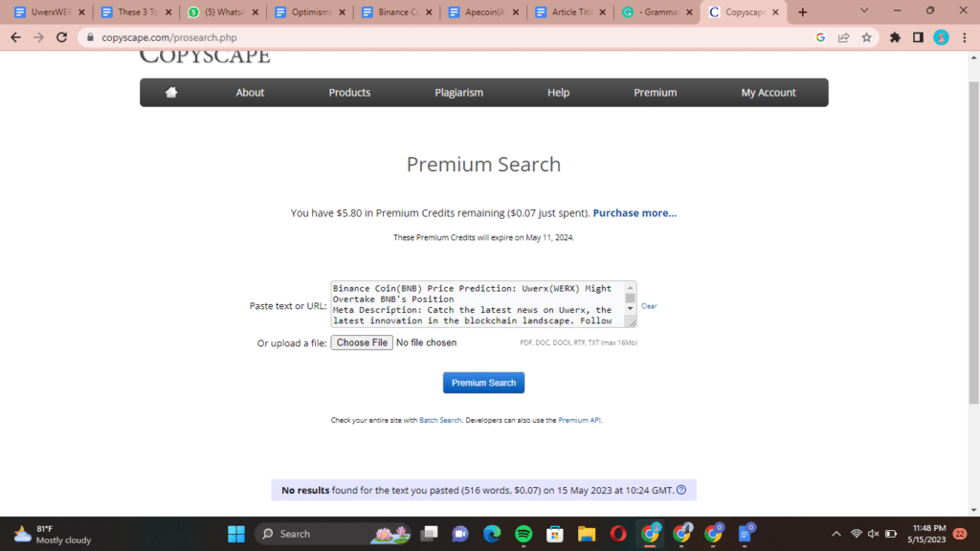Open Opera browser from taskbar

[x=618, y=534]
